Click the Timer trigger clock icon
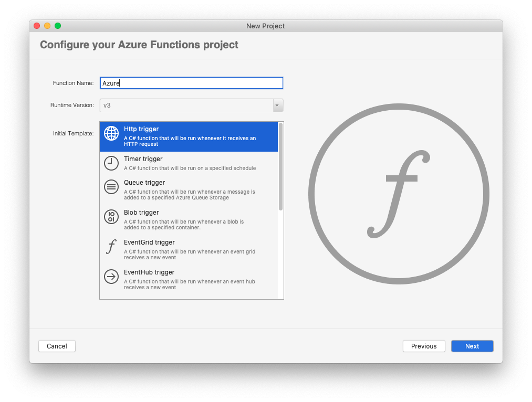The width and height of the screenshot is (532, 402). (111, 163)
